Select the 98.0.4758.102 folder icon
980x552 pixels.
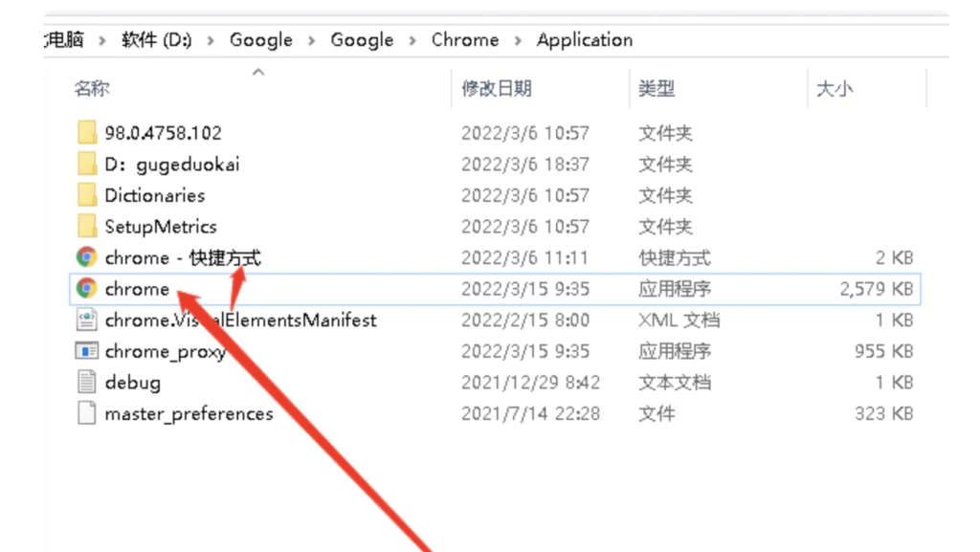(x=87, y=132)
